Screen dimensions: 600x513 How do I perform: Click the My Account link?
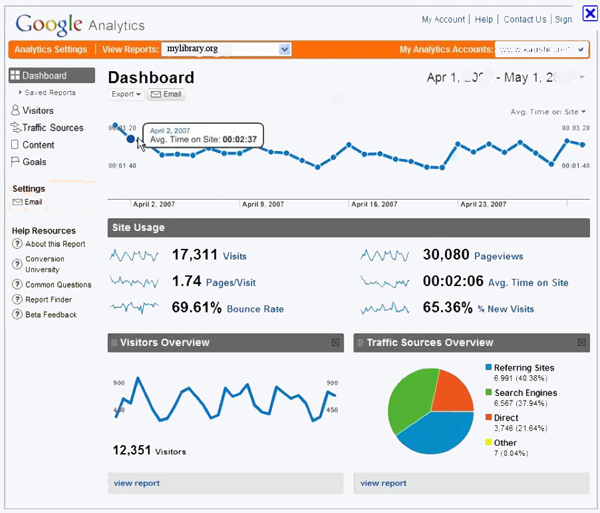443,19
